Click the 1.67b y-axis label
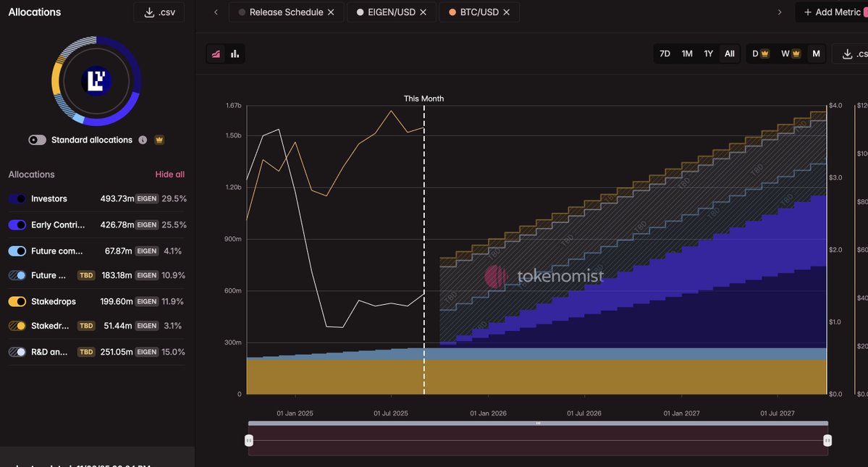The height and width of the screenshot is (467, 868). [x=234, y=105]
